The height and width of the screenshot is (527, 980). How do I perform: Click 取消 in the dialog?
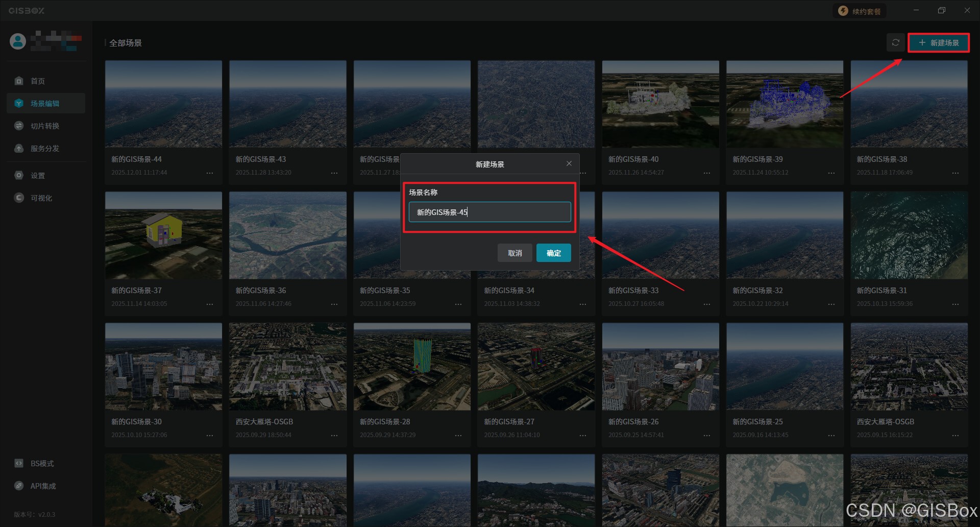[515, 253]
